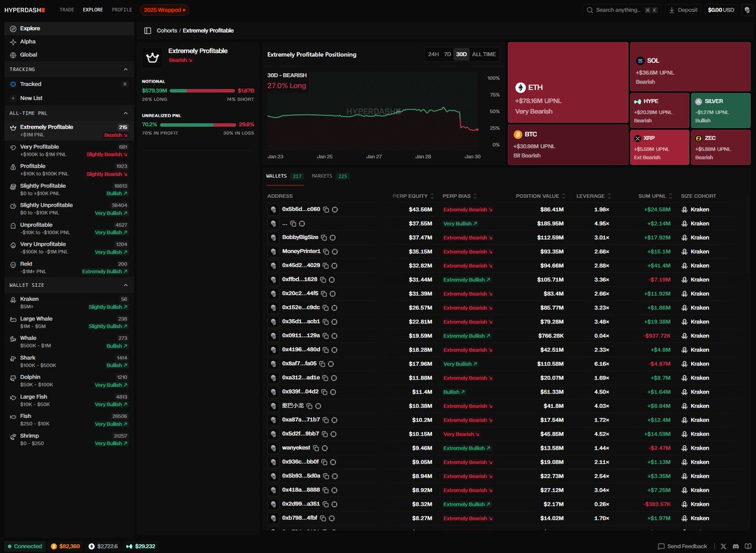
Task: Click the SOL coin icon in heatmap
Action: click(x=640, y=61)
